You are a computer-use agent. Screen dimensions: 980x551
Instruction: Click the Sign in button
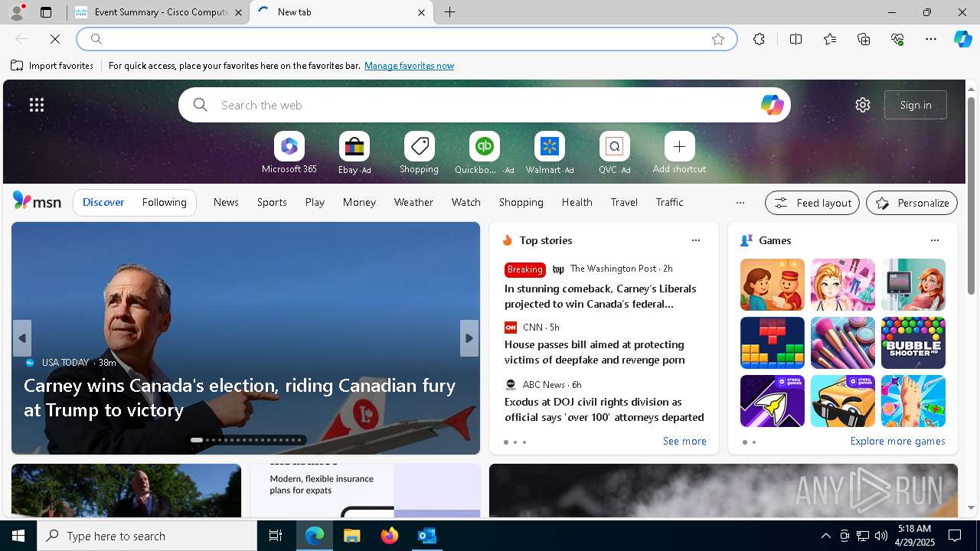pos(916,105)
